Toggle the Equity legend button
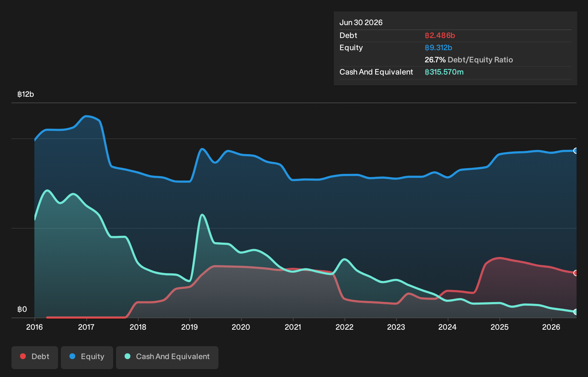 pos(87,357)
